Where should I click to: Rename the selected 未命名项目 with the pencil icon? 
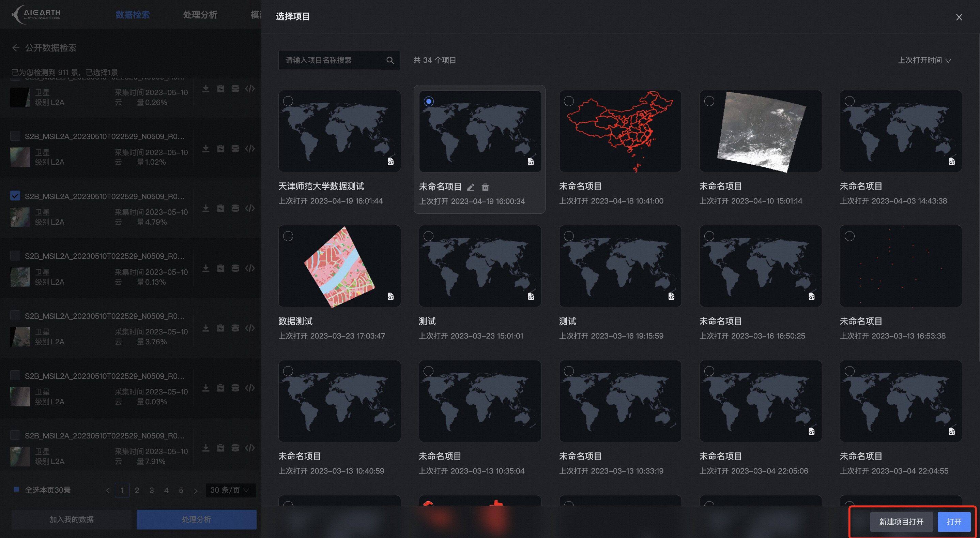point(471,187)
